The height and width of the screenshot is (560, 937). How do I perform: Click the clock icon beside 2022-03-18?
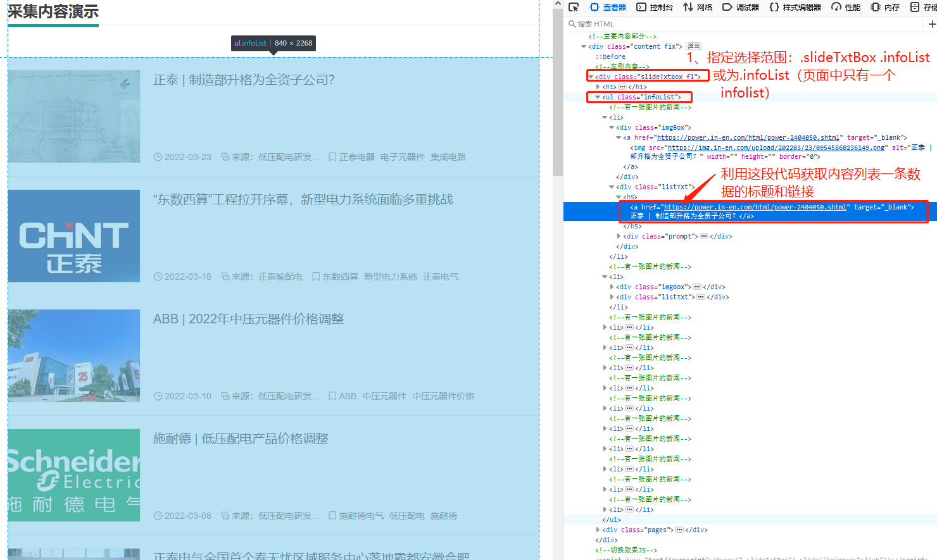[158, 277]
